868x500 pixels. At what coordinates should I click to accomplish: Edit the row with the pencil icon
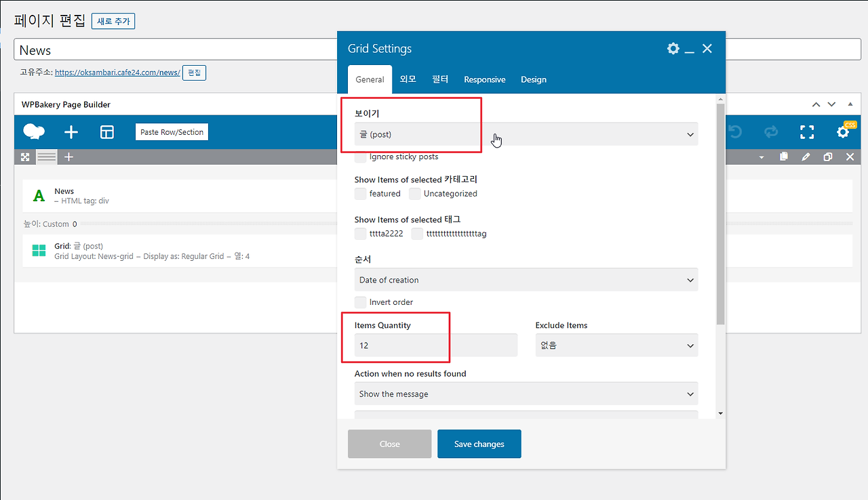(806, 157)
